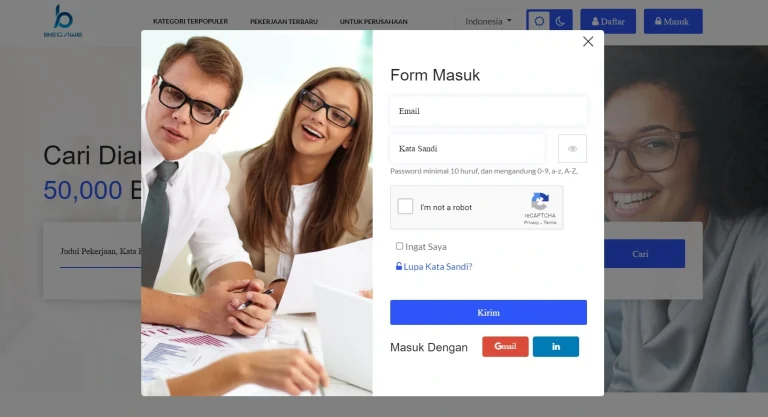Image resolution: width=768 pixels, height=417 pixels.
Task: Open the reCAPTCHA Privacy link
Action: pyautogui.click(x=531, y=222)
